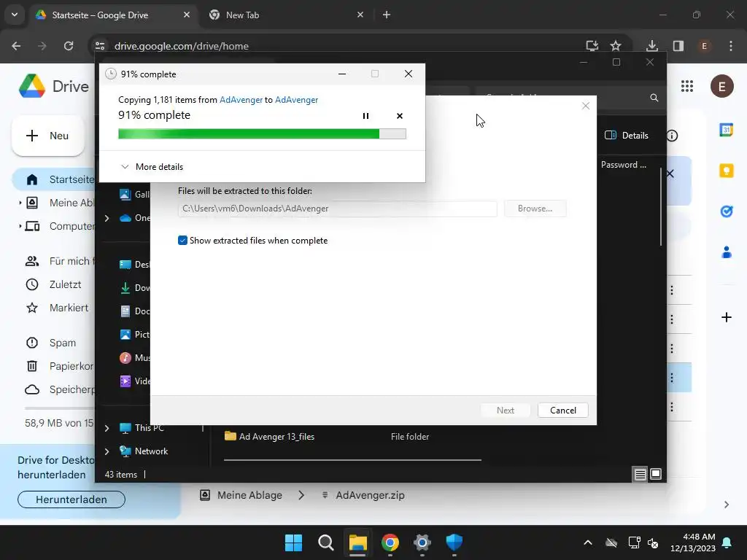
Task: Click the AdAvenger destination link
Action: pyautogui.click(x=296, y=99)
